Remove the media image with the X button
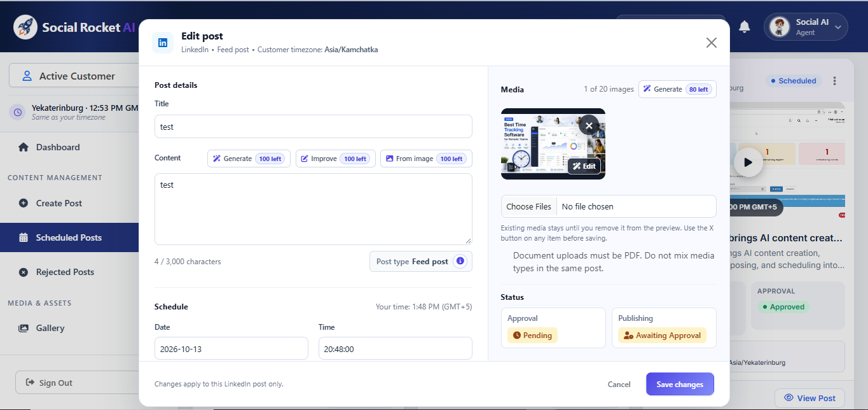Screen dimensions: 868x410 pyautogui.click(x=589, y=125)
